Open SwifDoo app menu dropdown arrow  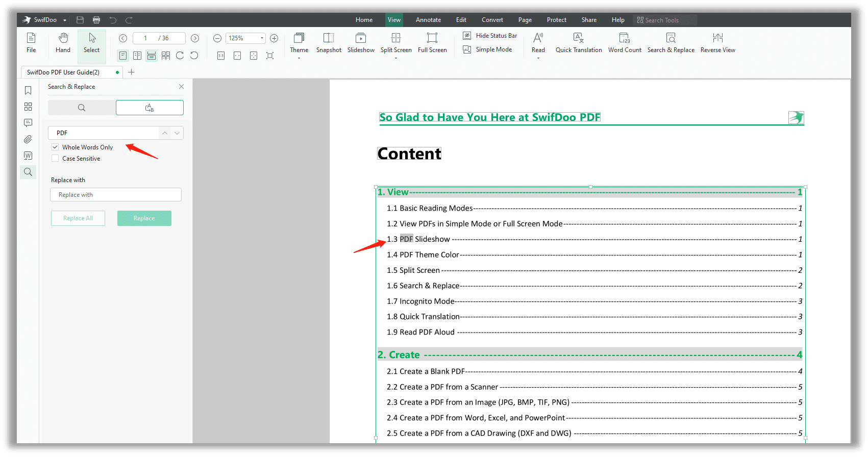(65, 20)
